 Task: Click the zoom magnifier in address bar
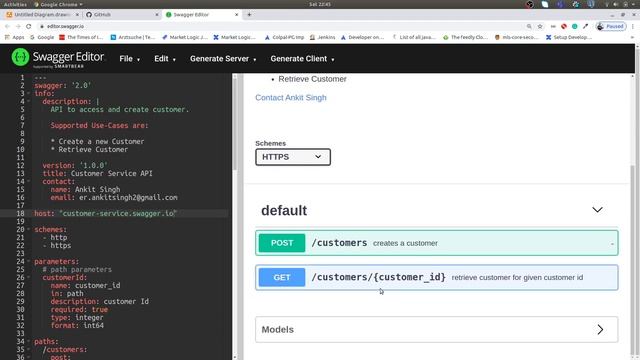point(529,26)
